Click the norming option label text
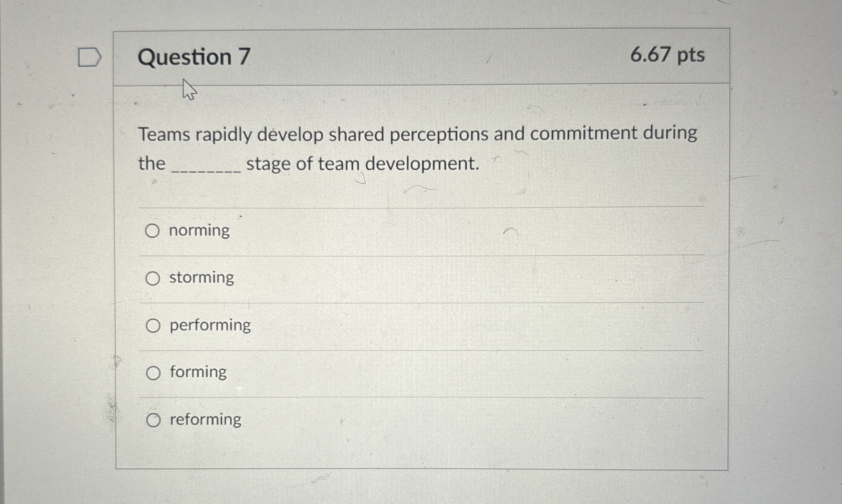The height and width of the screenshot is (504, 842). 199,231
